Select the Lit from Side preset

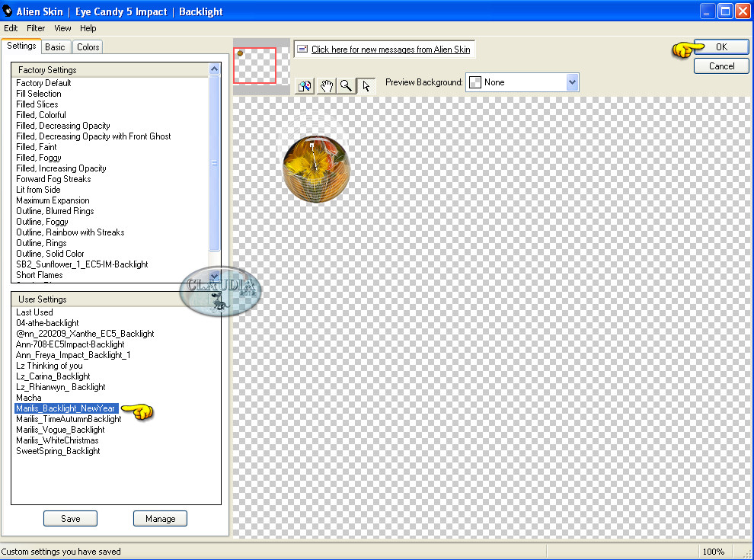coord(39,189)
